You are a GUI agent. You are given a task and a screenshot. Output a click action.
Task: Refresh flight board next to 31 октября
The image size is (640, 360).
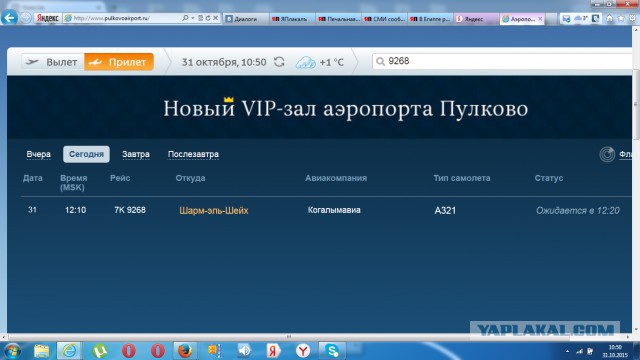[x=279, y=62]
